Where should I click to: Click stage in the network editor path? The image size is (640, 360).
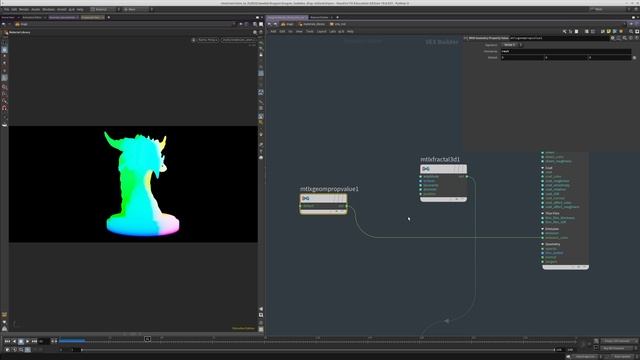coord(288,24)
